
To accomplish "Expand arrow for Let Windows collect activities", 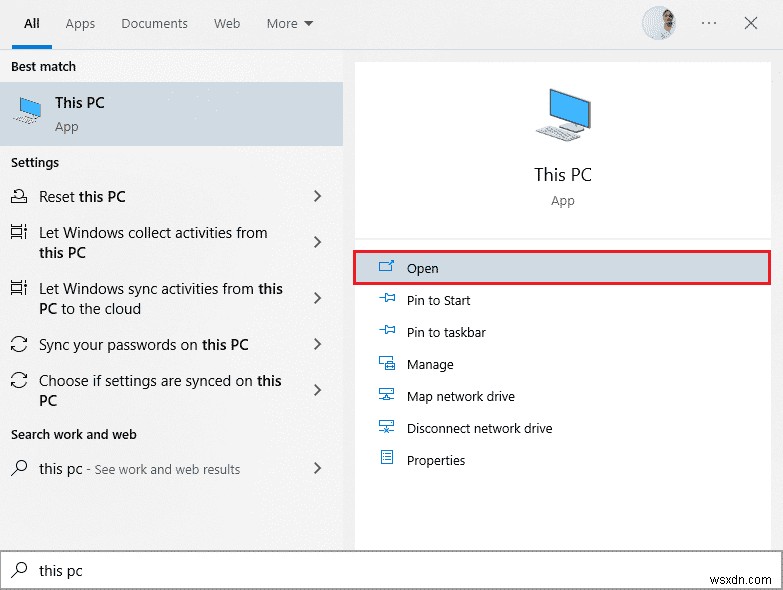I will (317, 242).
